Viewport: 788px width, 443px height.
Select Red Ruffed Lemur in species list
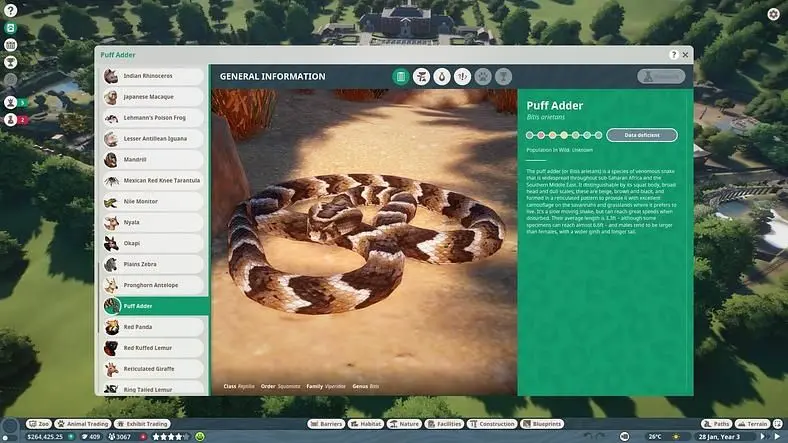pos(154,348)
